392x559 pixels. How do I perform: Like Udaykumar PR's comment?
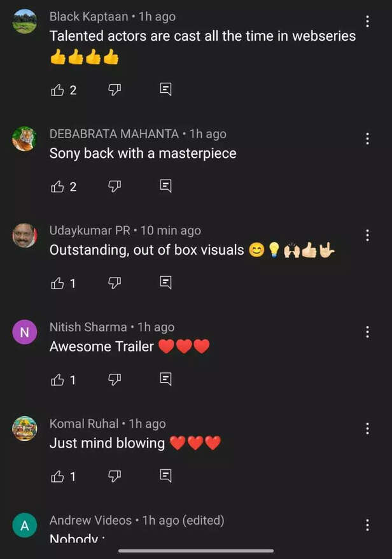click(58, 283)
